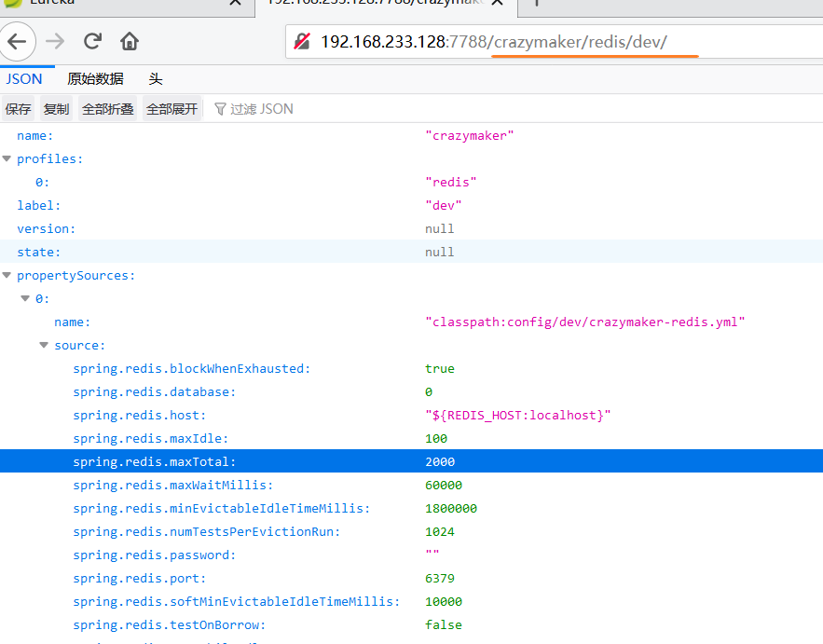Select the spring.redis.host key
The height and width of the screenshot is (644, 823).
(x=140, y=415)
